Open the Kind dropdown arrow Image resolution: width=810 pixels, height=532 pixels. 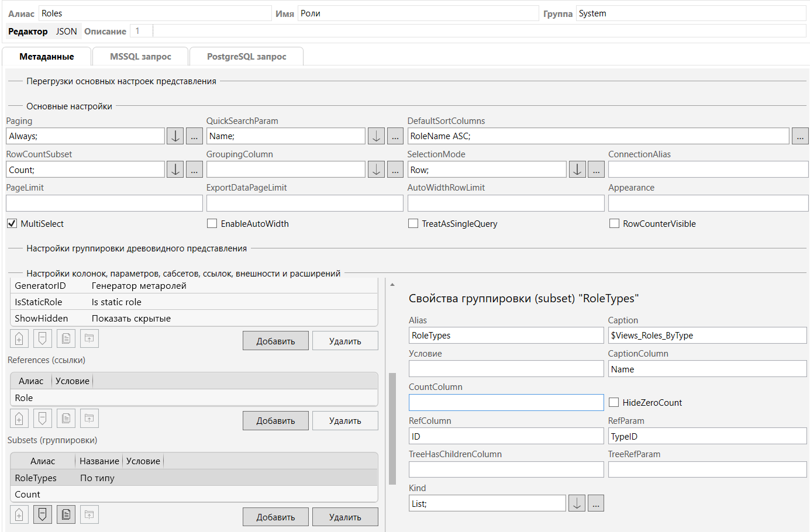577,503
